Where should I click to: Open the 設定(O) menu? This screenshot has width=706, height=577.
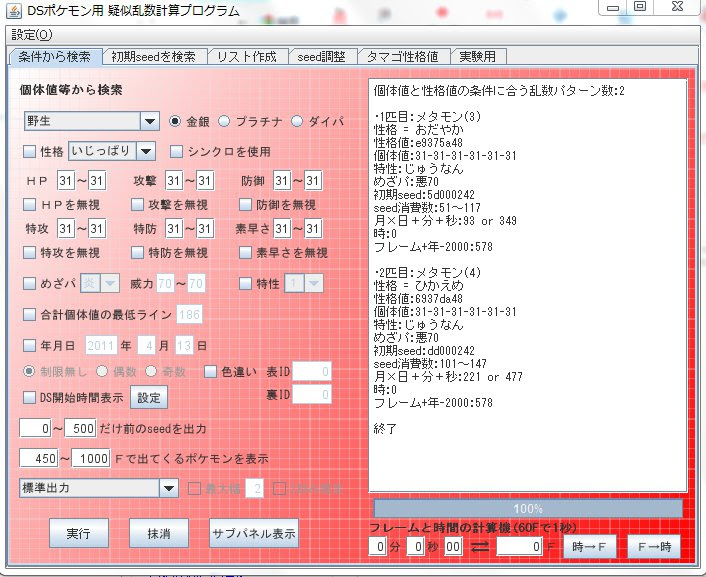[x=32, y=35]
